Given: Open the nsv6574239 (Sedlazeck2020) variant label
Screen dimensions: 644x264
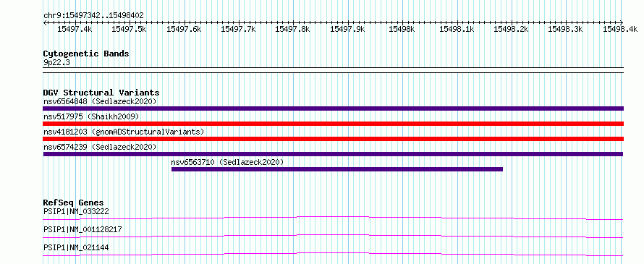Looking at the screenshot, I should [100, 147].
